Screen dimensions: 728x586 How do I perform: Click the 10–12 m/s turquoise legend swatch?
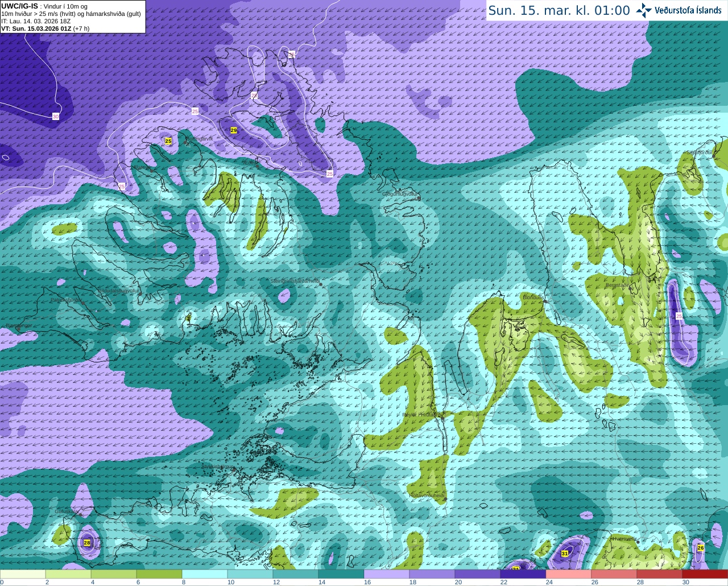click(250, 574)
